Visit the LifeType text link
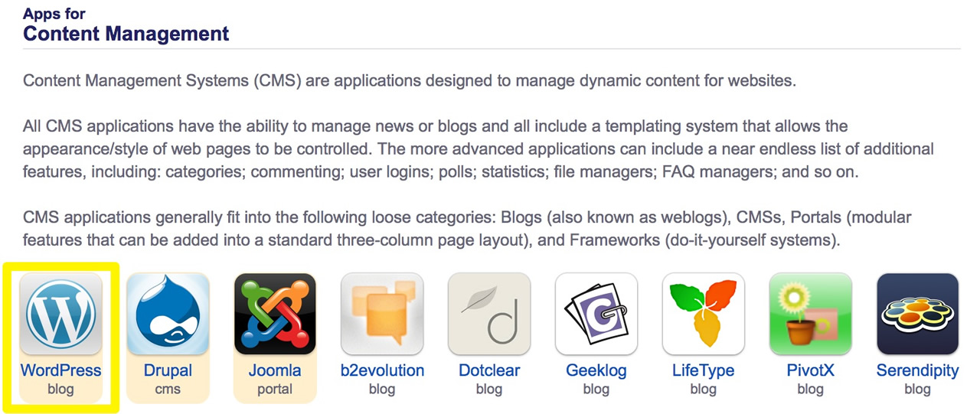This screenshot has width=980, height=414. 704,371
